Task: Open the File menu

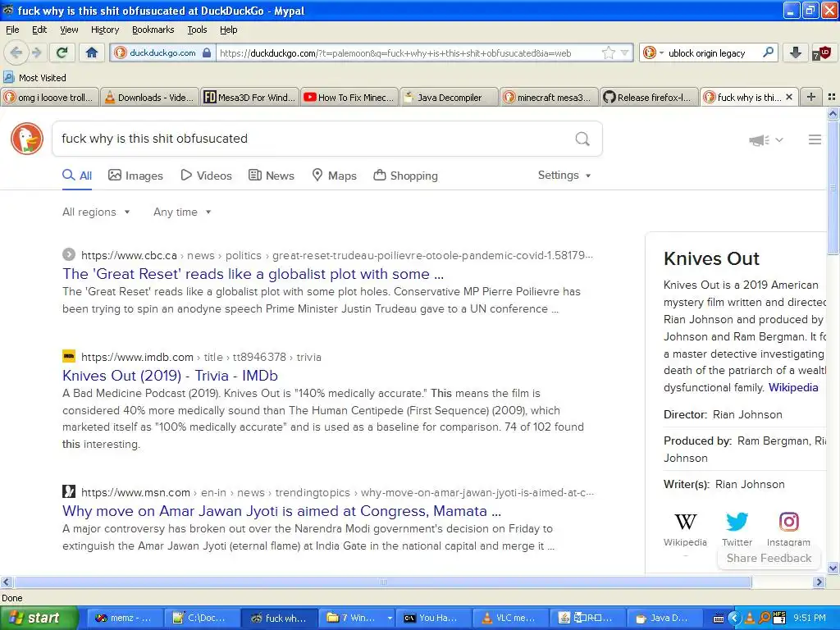Action: click(x=11, y=30)
